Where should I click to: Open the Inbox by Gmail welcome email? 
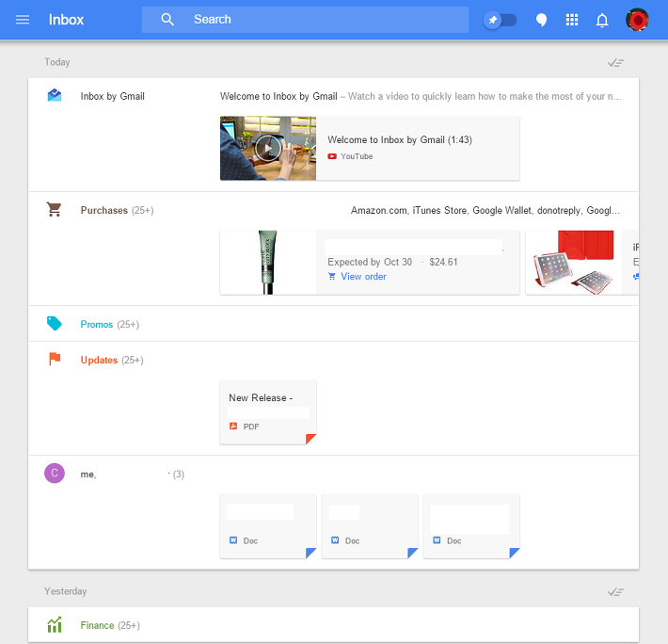334,96
